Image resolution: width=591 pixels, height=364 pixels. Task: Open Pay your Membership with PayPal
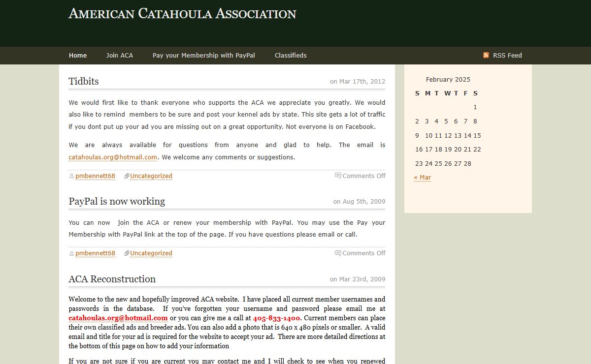[204, 55]
